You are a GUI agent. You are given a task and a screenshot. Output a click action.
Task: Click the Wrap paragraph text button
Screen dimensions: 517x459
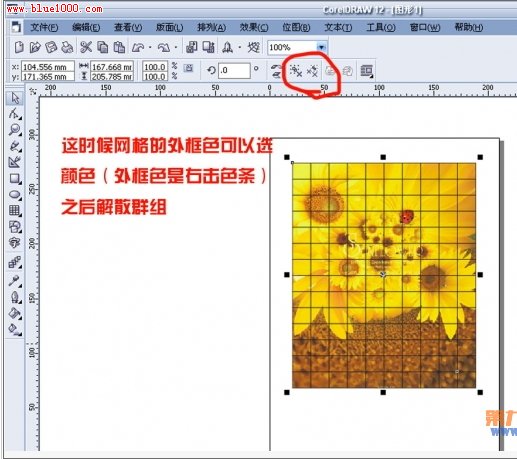[366, 71]
